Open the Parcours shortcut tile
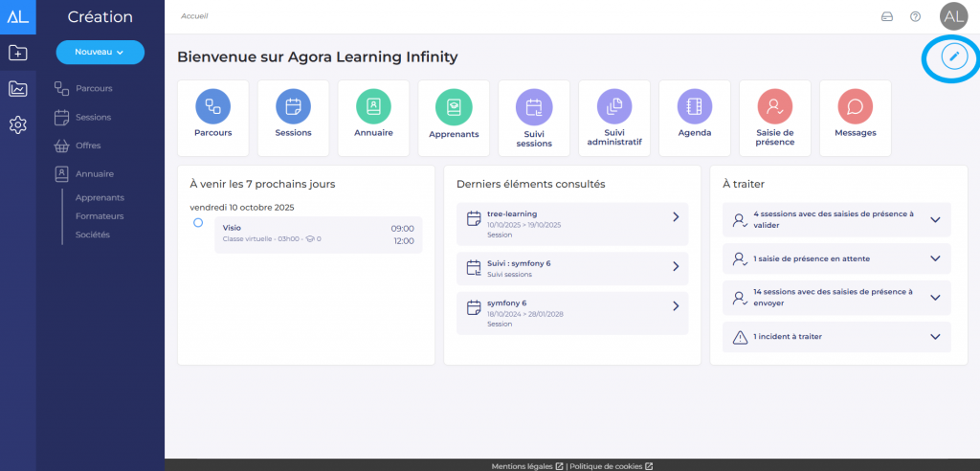980x471 pixels. pos(213,117)
